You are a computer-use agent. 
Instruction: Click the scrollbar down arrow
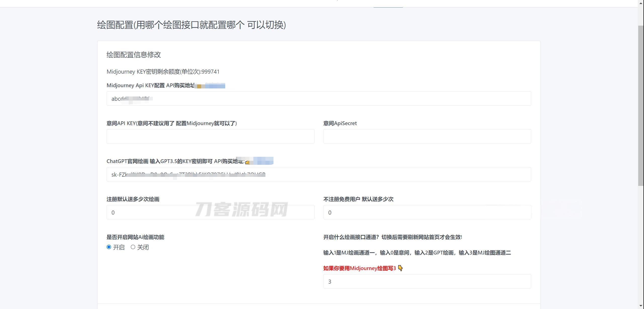click(641, 306)
